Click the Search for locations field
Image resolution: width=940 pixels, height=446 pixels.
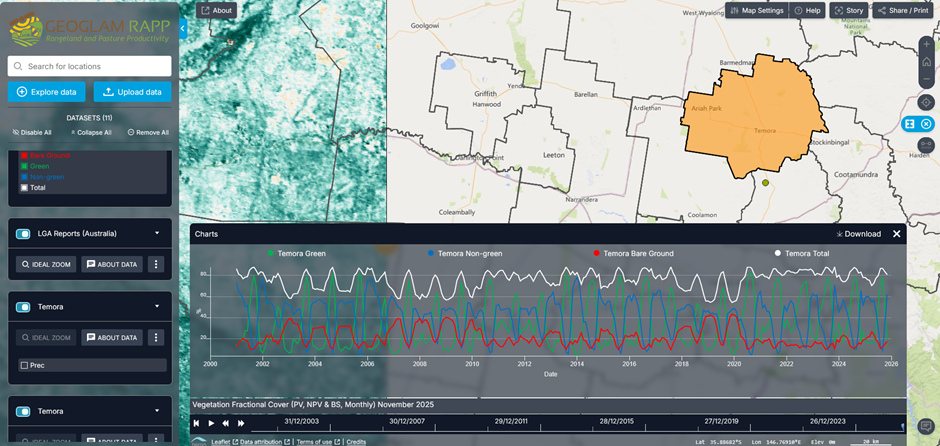[x=90, y=66]
